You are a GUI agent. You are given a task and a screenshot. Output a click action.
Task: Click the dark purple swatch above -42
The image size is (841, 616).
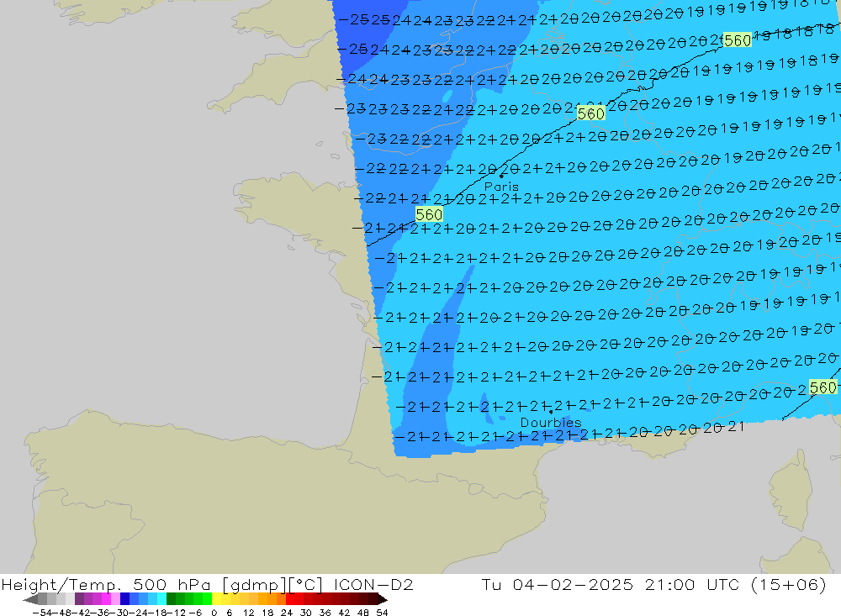pos(79,599)
